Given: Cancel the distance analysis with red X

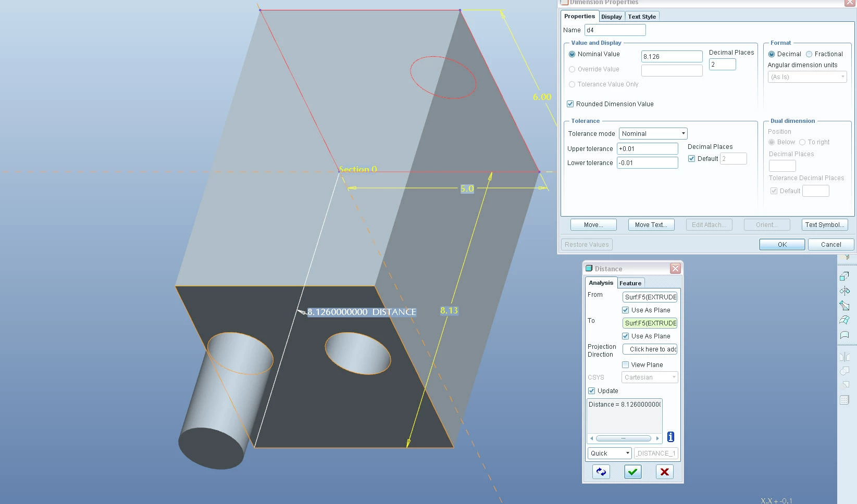Looking at the screenshot, I should tap(664, 472).
